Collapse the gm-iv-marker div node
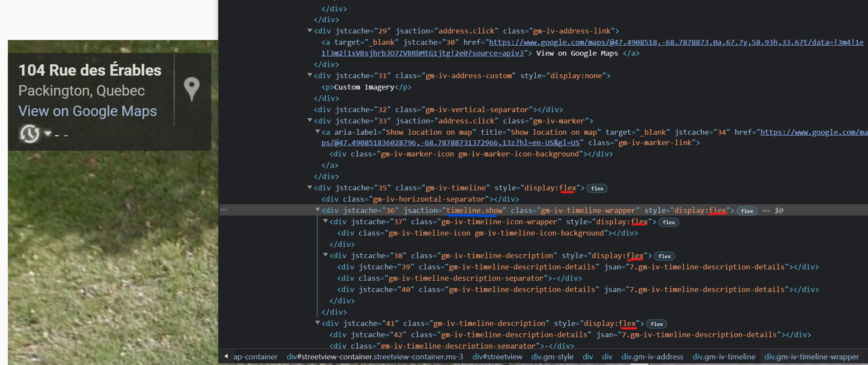The height and width of the screenshot is (365, 868). point(310,120)
